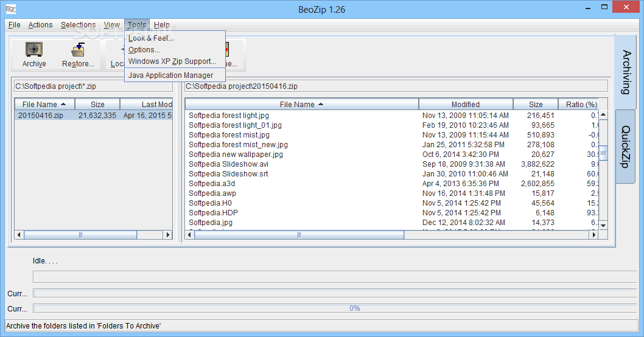Select the 20150416.zip archive row
644x337 pixels.
94,116
